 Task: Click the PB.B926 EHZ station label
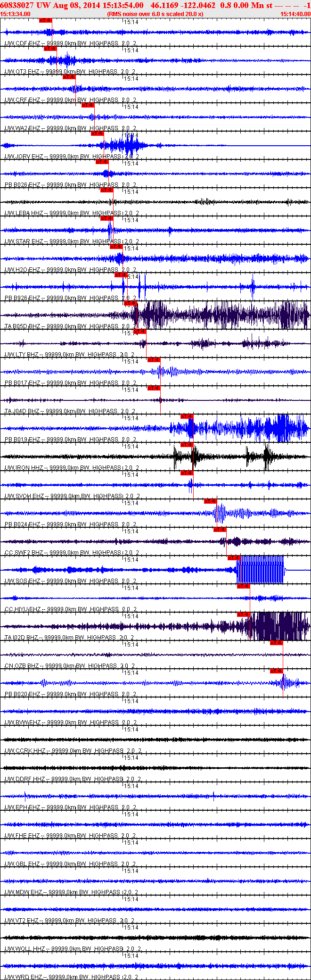tap(23, 298)
